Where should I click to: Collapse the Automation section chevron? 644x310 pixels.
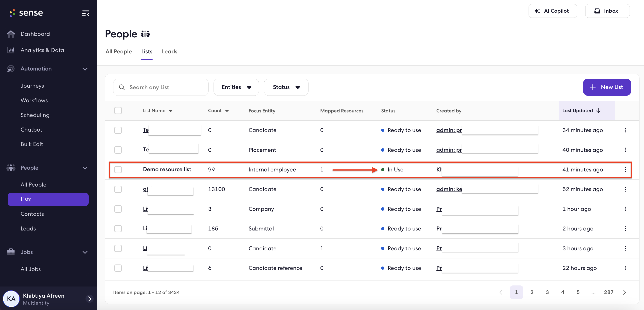(85, 69)
